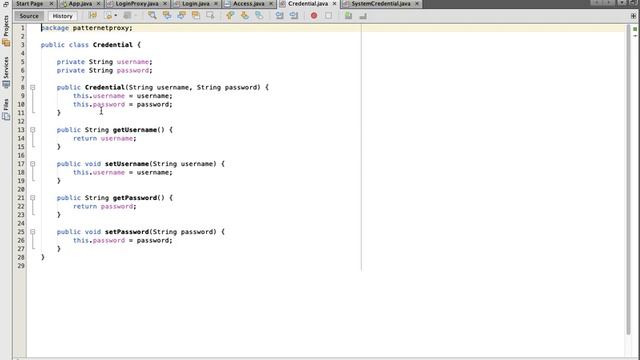Go to Previous Bookmark icon
The width and height of the screenshot is (640, 360).
pyautogui.click(x=230, y=16)
